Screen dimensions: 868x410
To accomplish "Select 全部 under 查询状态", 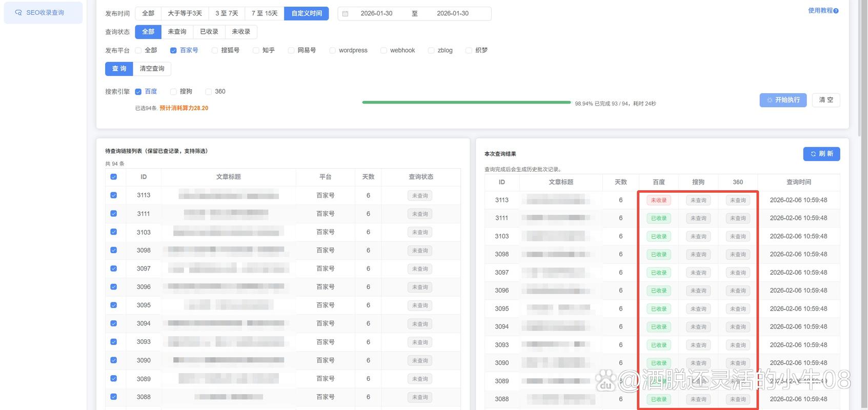I will coord(148,32).
